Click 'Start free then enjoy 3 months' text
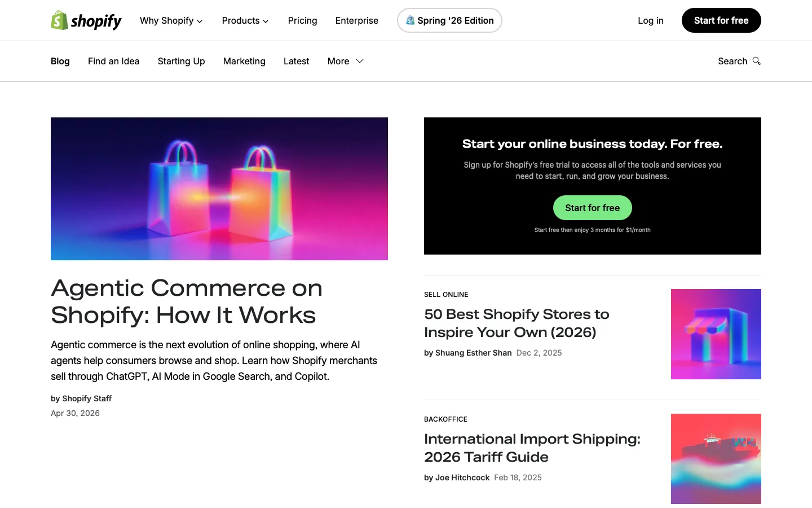 coord(593,230)
